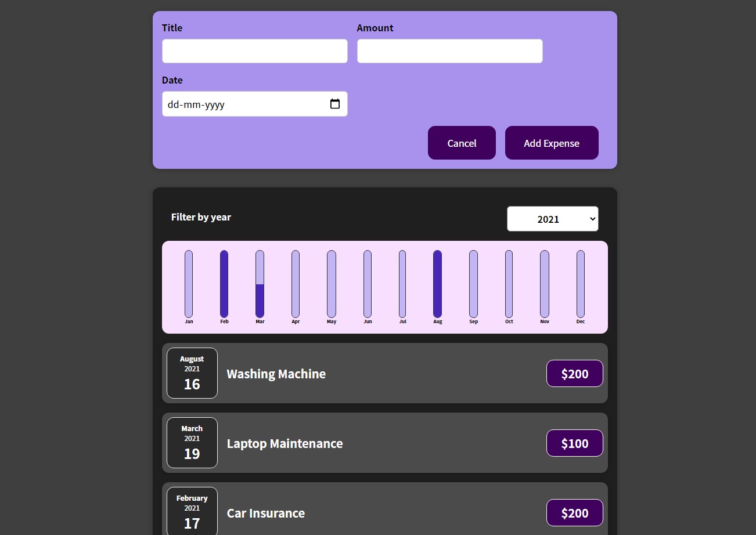This screenshot has width=756, height=535.
Task: Click the $100 price of Laptop Maintenance
Action: coord(575,443)
